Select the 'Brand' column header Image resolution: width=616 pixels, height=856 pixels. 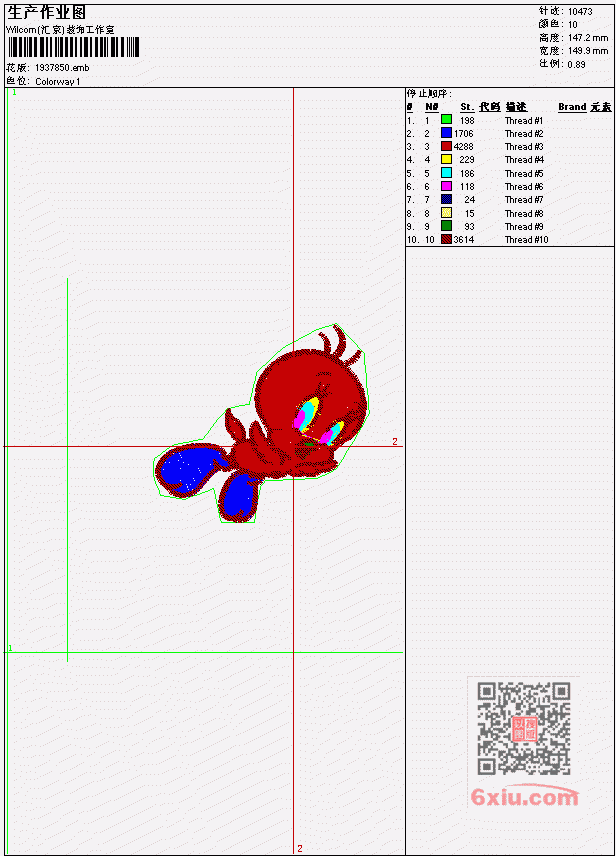coord(572,107)
